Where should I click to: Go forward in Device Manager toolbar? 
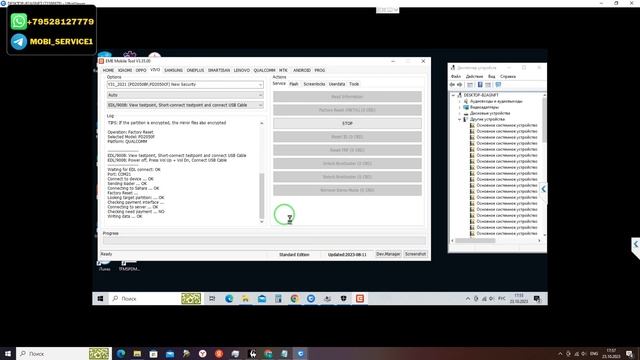(459, 84)
